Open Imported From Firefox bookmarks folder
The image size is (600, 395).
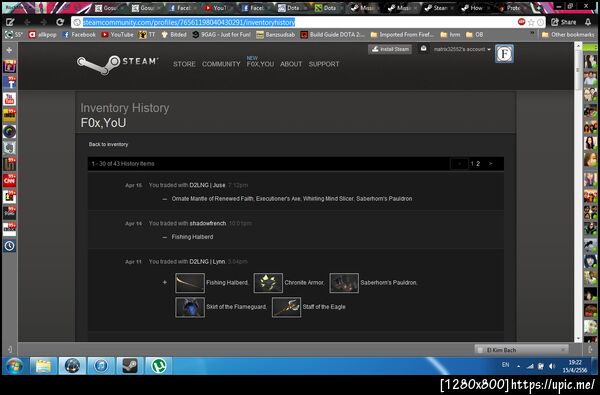pyautogui.click(x=402, y=34)
